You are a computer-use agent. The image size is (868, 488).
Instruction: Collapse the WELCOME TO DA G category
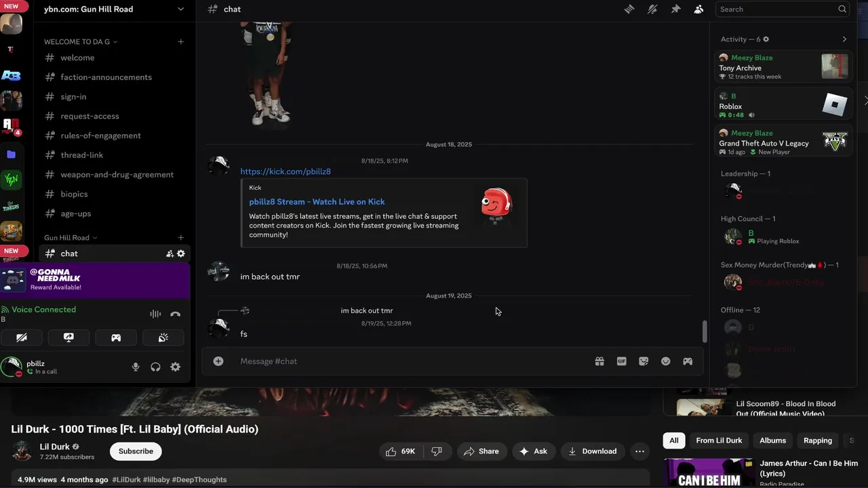click(x=80, y=42)
